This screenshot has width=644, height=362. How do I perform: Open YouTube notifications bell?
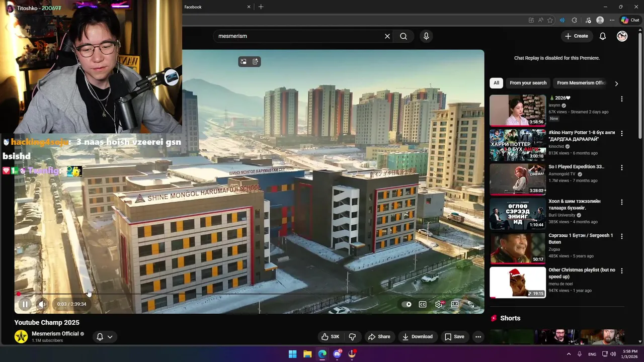click(x=603, y=36)
